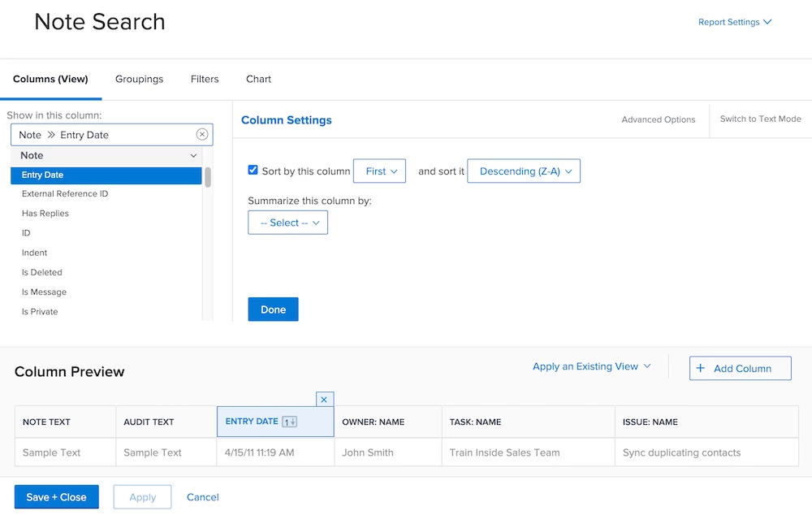Click the Show in this column input
Viewport: 812px width, 515px height.
(x=112, y=135)
